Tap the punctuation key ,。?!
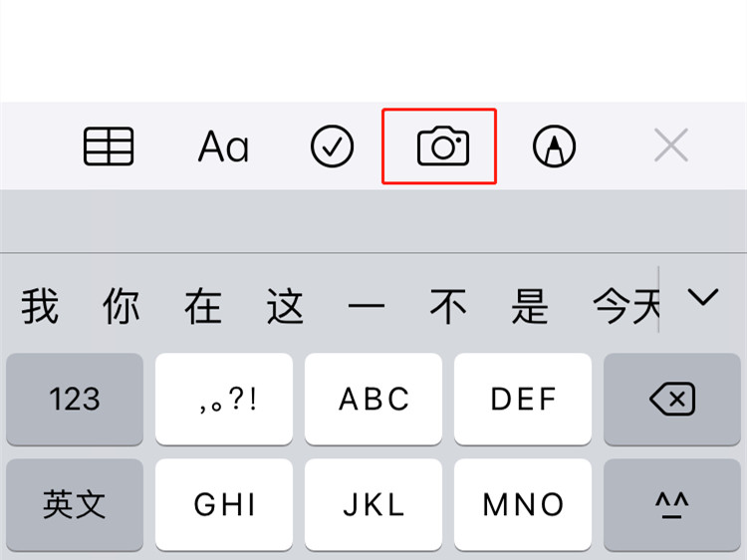Viewport: 747px width, 560px height. pyautogui.click(x=224, y=399)
